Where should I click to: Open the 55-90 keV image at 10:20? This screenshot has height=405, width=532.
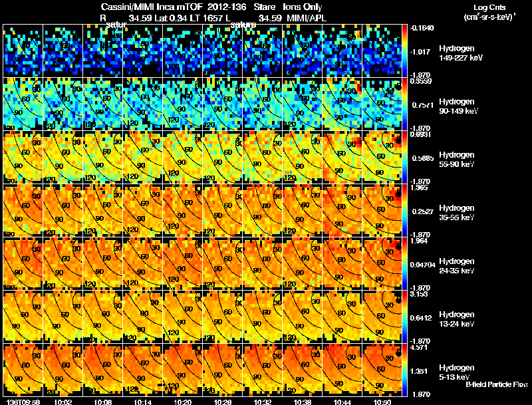tap(182, 158)
